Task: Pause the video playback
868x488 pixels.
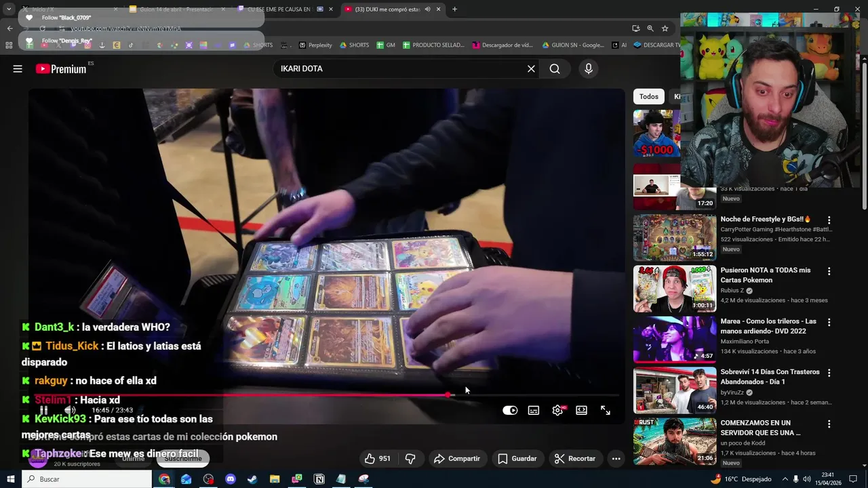Action: 43,410
